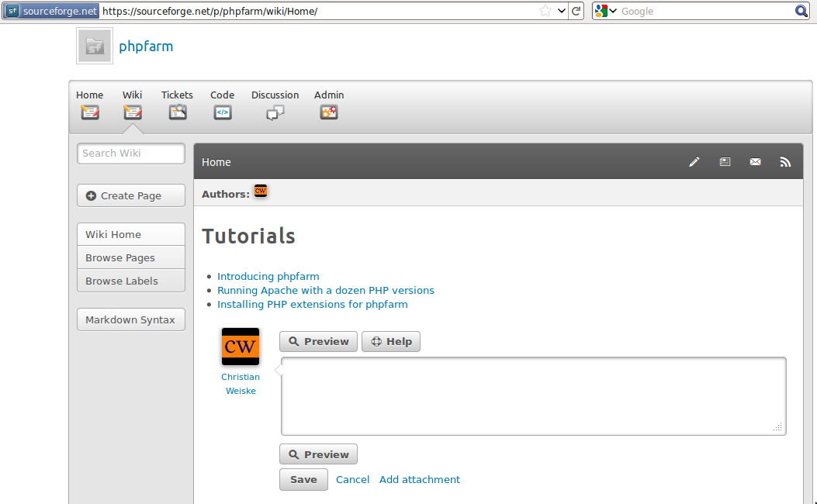817x504 pixels.
Task: Open the Code tool icon
Action: 223,112
